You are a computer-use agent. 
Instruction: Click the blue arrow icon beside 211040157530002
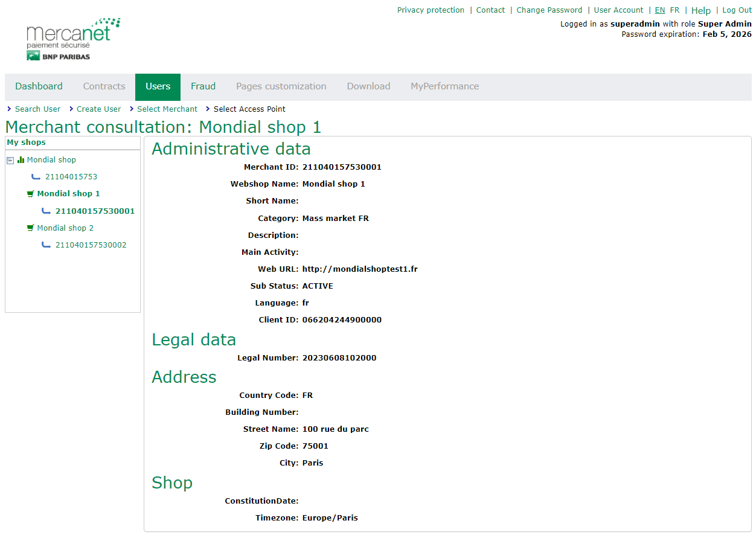46,245
